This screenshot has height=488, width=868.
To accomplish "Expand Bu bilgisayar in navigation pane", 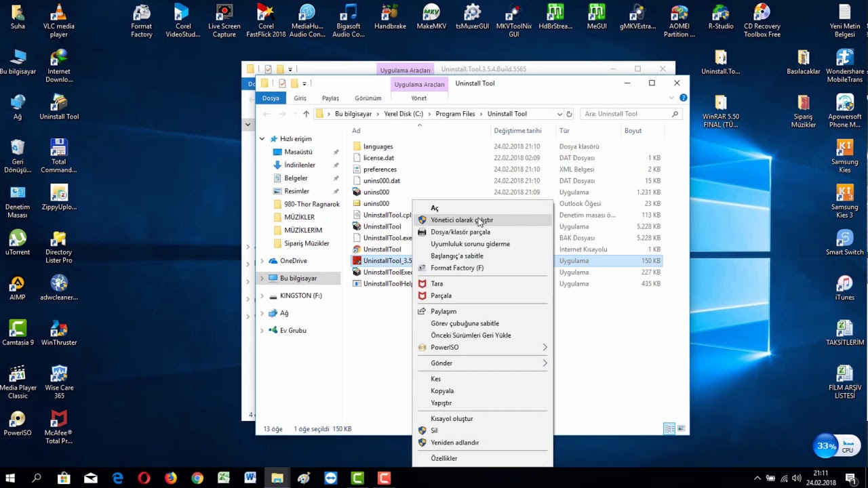I will pos(262,279).
